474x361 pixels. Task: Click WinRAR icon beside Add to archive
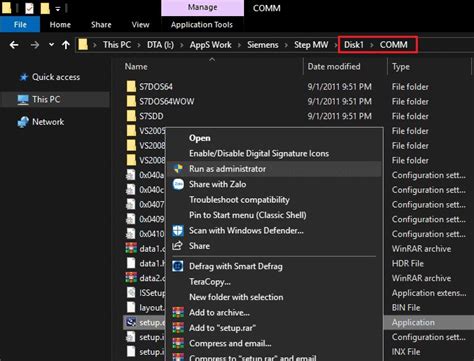pyautogui.click(x=178, y=312)
